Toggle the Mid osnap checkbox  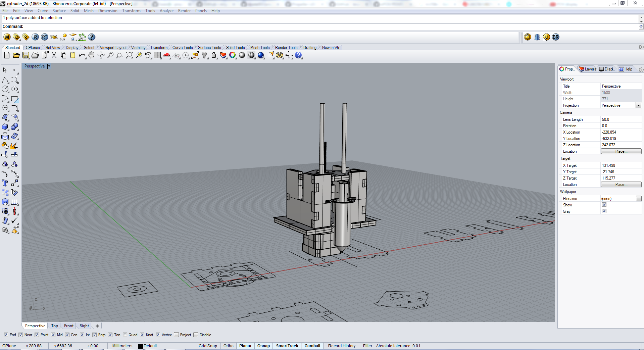click(53, 335)
